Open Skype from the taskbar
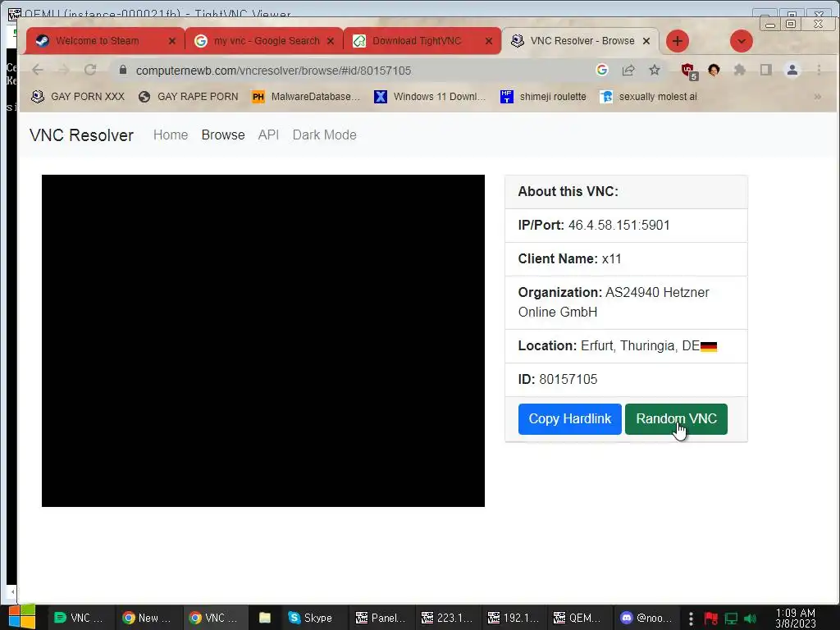Image resolution: width=840 pixels, height=630 pixels. (x=311, y=618)
